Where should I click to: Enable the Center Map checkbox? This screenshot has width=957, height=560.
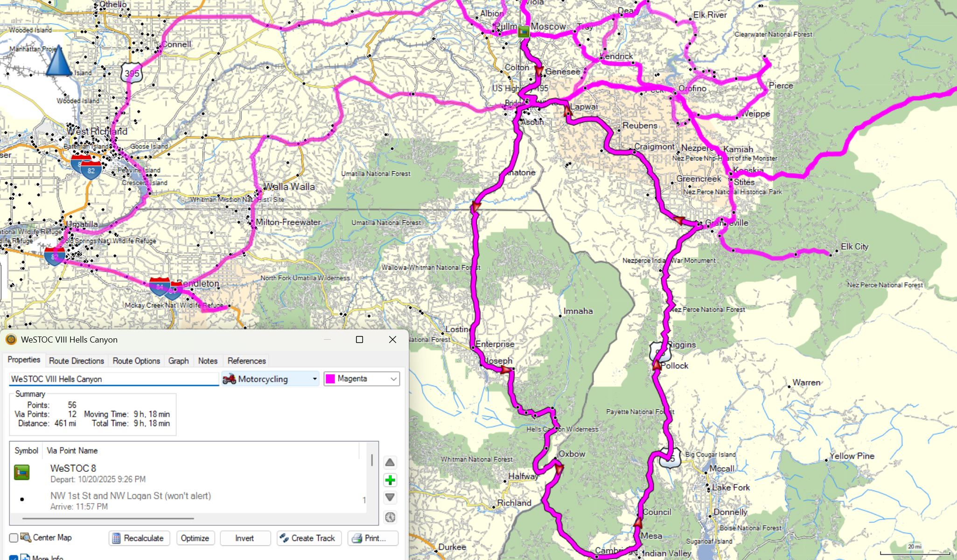[x=14, y=538]
